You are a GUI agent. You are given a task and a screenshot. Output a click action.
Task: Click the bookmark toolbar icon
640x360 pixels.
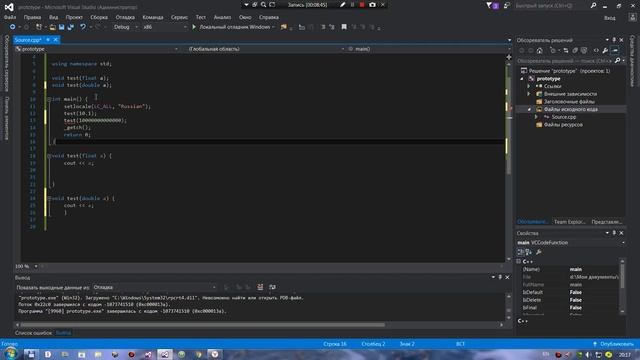pos(344,27)
